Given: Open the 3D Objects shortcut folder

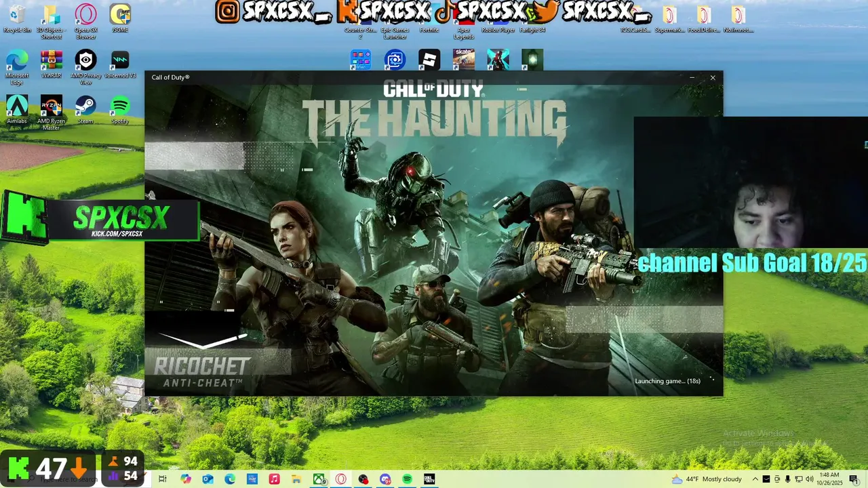Looking at the screenshot, I should (51, 22).
